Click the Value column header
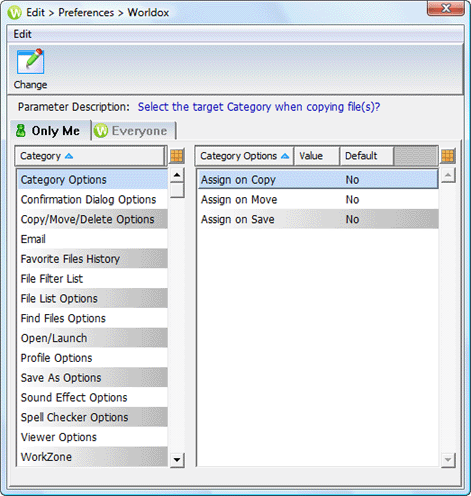The height and width of the screenshot is (496, 471). tap(316, 156)
